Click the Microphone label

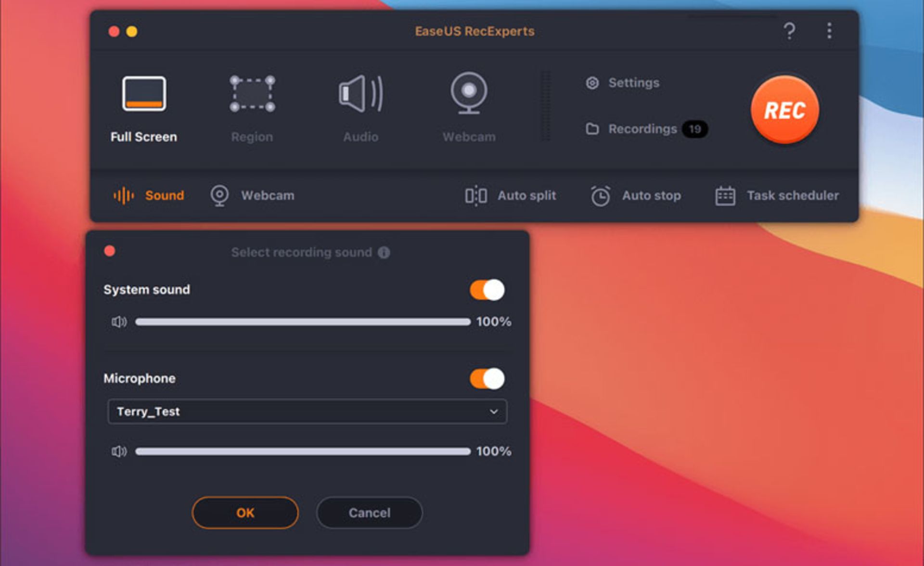(x=140, y=379)
